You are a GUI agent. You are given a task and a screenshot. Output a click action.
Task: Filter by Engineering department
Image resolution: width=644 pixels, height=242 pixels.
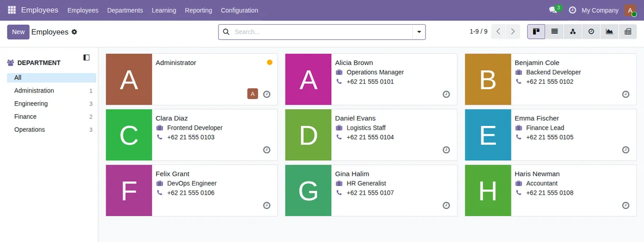click(x=52, y=104)
